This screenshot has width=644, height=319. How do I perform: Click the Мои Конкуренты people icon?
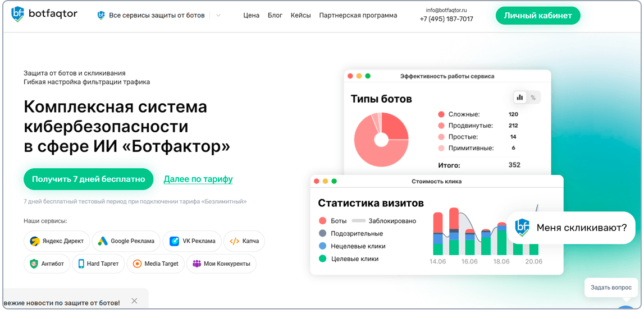point(197,263)
